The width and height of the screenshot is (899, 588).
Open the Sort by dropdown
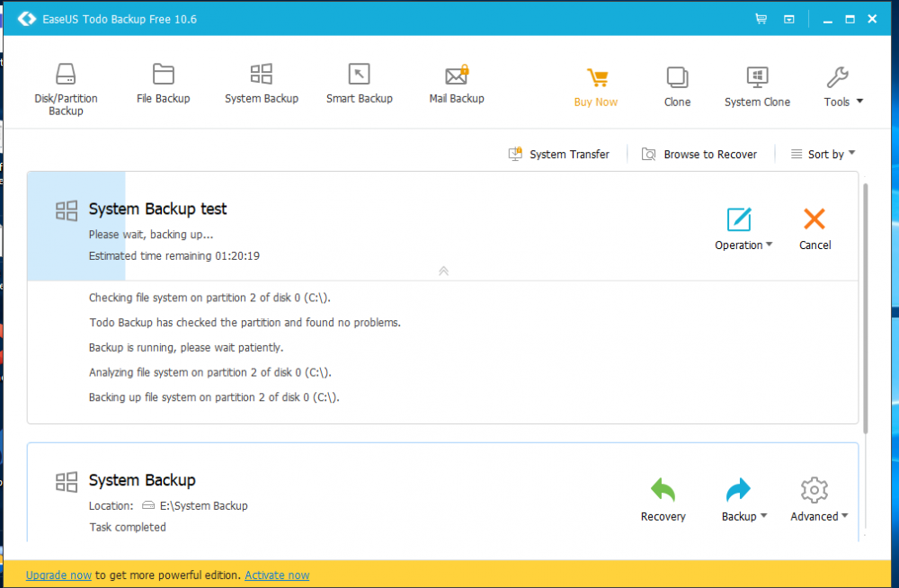(x=823, y=154)
